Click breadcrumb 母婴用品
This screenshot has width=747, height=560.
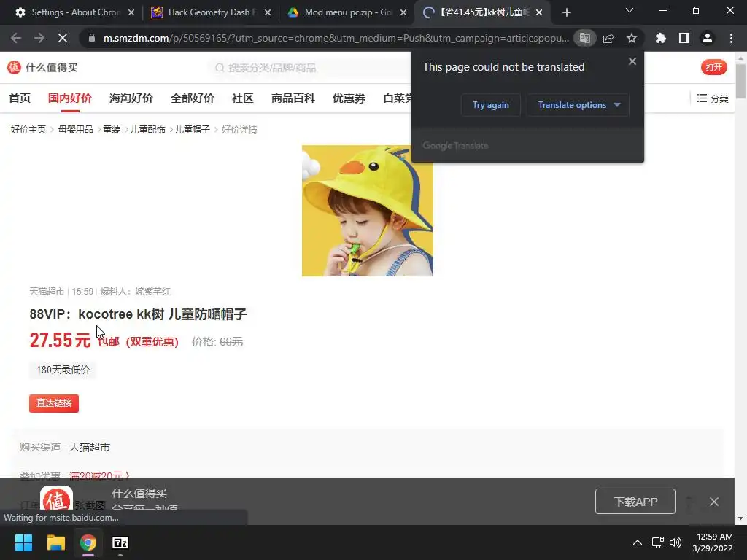coord(75,130)
